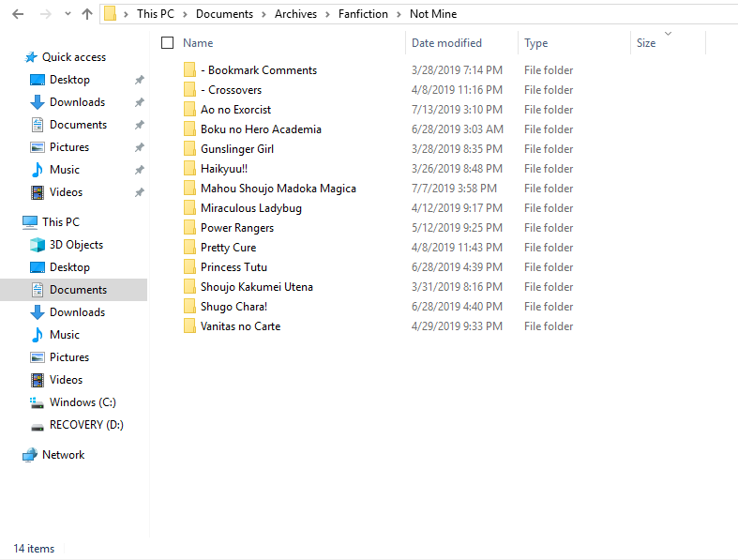
Task: Expand chevron after Documents in breadcrumb
Action: tap(264, 15)
